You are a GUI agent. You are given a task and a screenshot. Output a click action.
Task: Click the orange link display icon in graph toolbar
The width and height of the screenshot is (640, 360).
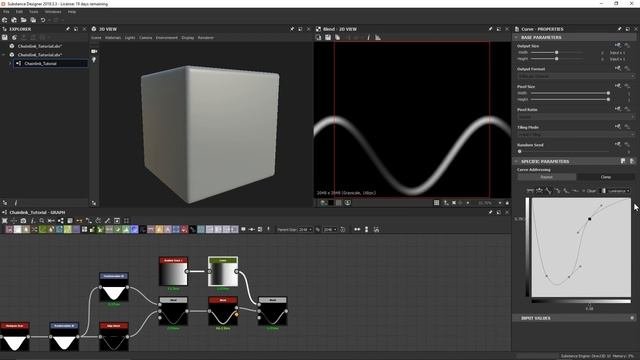click(79, 220)
